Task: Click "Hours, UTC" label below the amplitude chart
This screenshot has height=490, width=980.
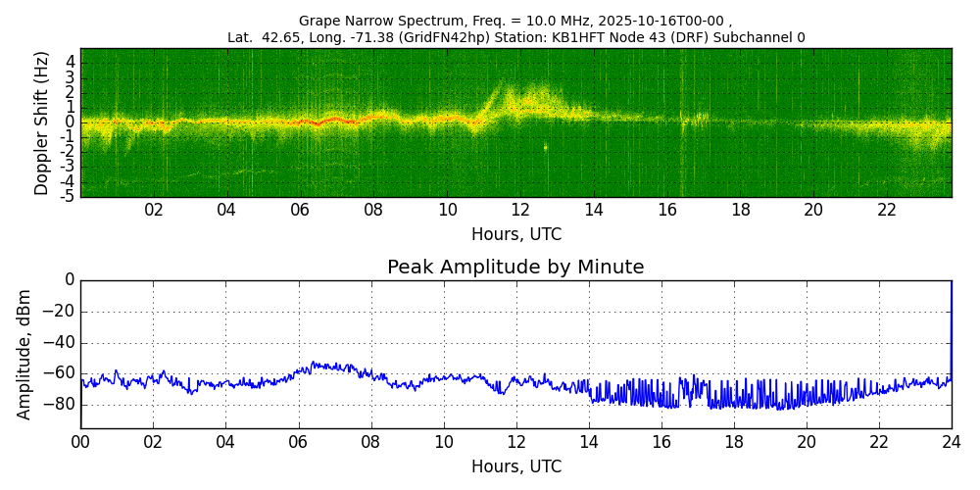Action: tap(515, 466)
